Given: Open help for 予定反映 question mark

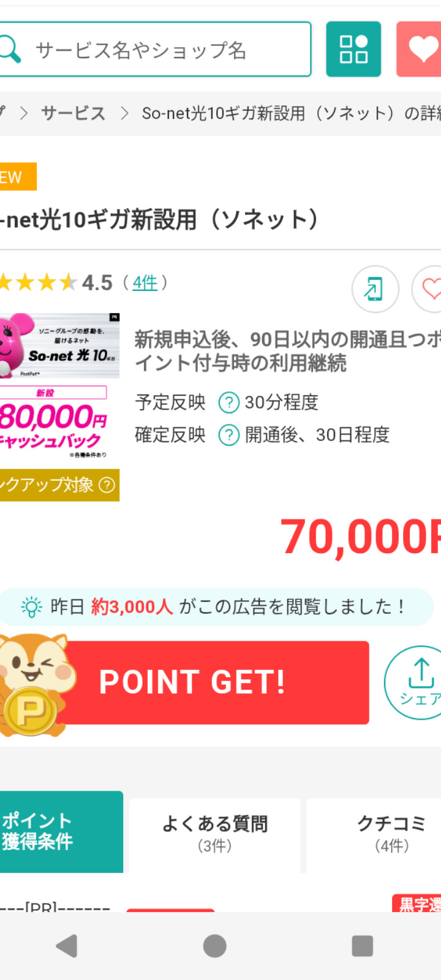Looking at the screenshot, I should (x=229, y=402).
